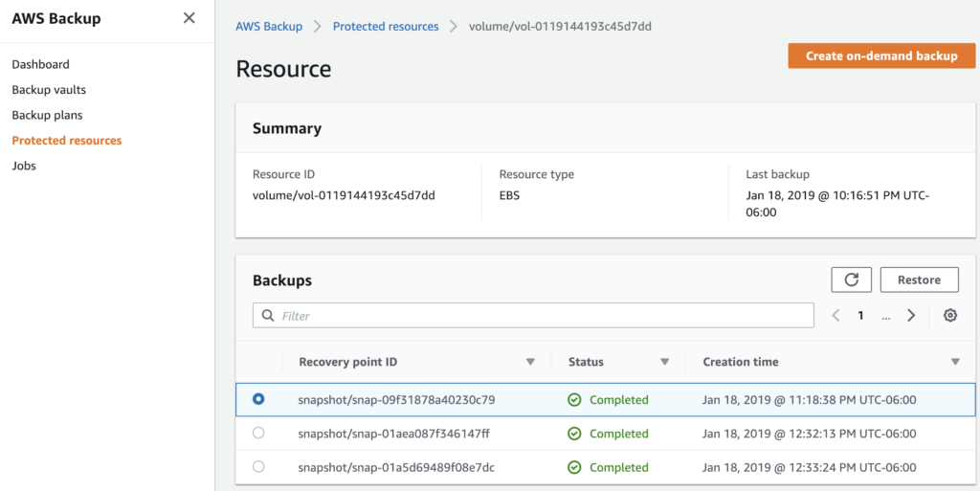Click the search magnifier icon in filter

(268, 316)
